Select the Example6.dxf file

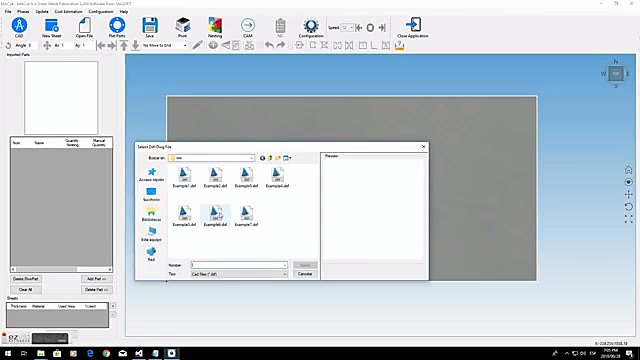coord(216,216)
